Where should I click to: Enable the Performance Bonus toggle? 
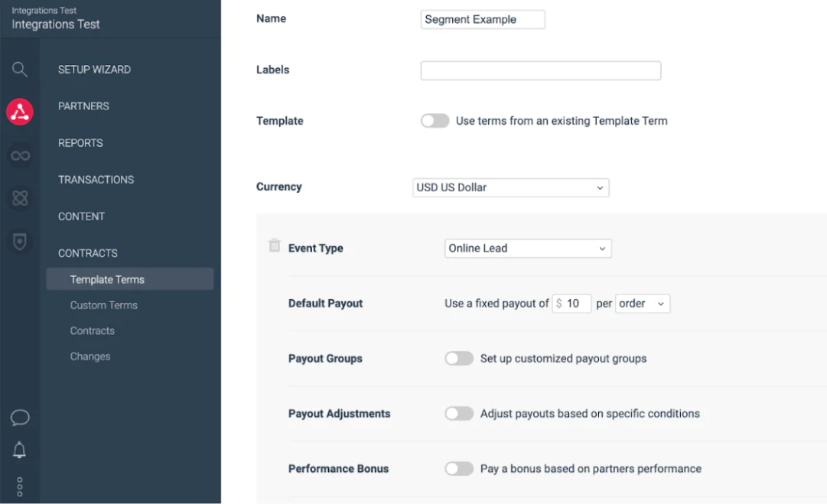point(459,468)
